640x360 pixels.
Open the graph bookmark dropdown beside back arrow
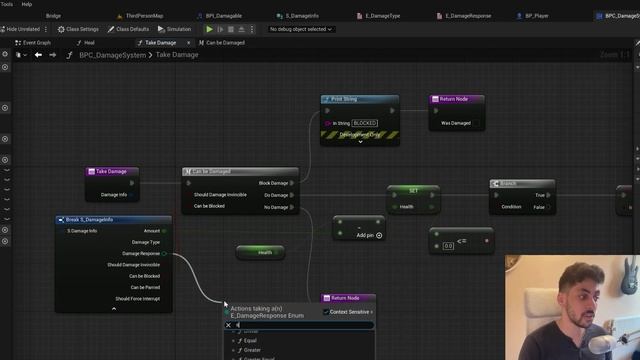pos(21,55)
